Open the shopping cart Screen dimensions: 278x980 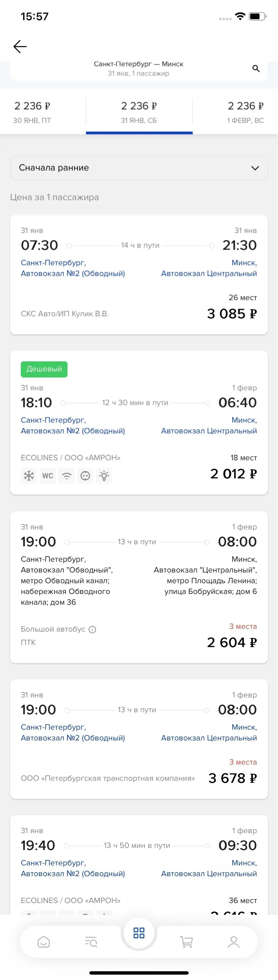[186, 942]
